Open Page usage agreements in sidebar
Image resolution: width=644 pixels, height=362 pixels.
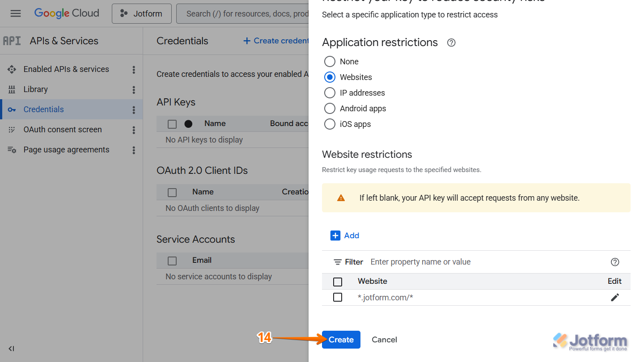click(66, 149)
